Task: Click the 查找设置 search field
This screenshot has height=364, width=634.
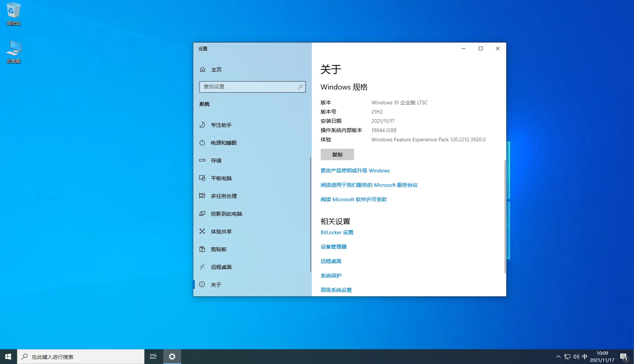Action: 253,87
